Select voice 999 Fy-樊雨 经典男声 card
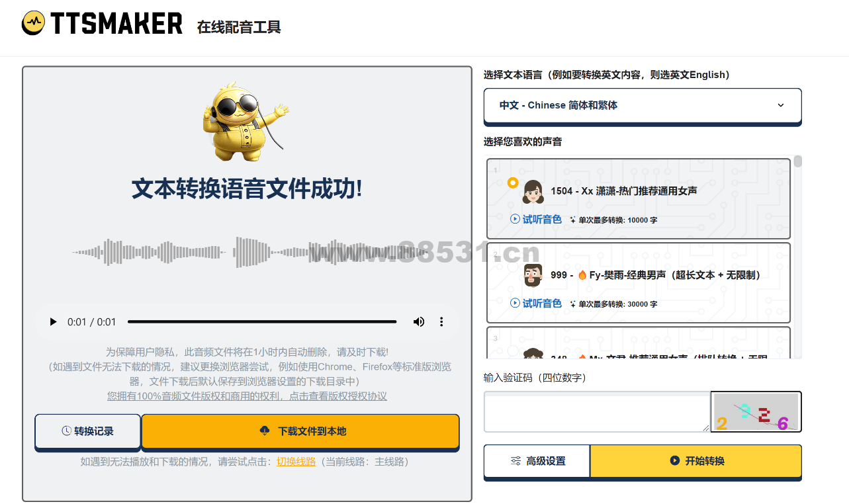Image resolution: width=849 pixels, height=504 pixels. [x=639, y=283]
